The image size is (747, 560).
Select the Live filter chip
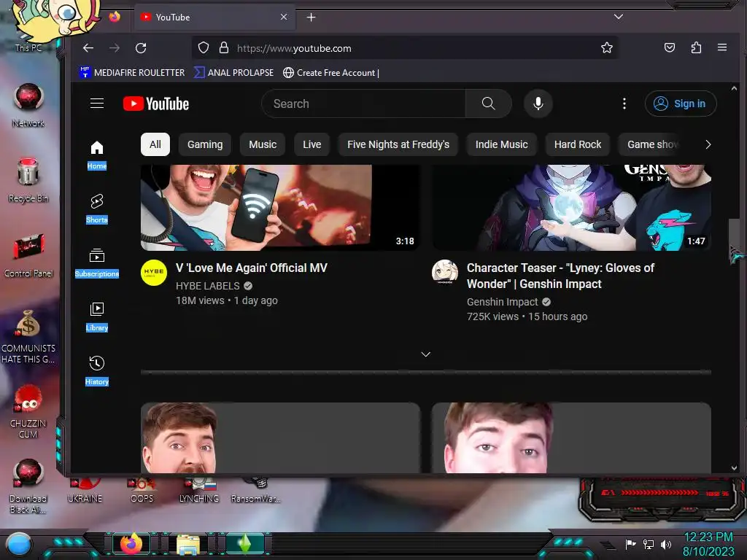[312, 144]
